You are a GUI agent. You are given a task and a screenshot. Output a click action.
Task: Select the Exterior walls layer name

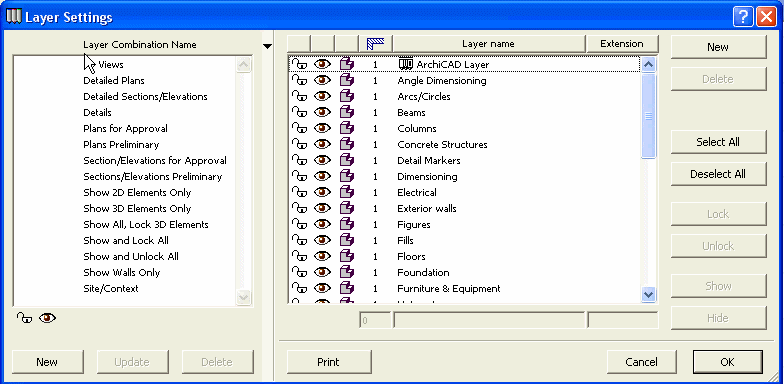pos(427,208)
